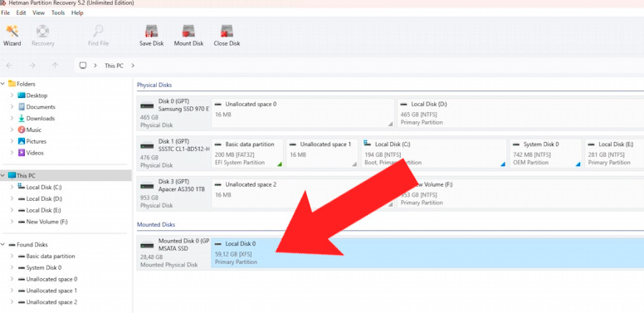The width and height of the screenshot is (644, 313).
Task: Click the Mounted Disks section header
Action: pos(156,225)
